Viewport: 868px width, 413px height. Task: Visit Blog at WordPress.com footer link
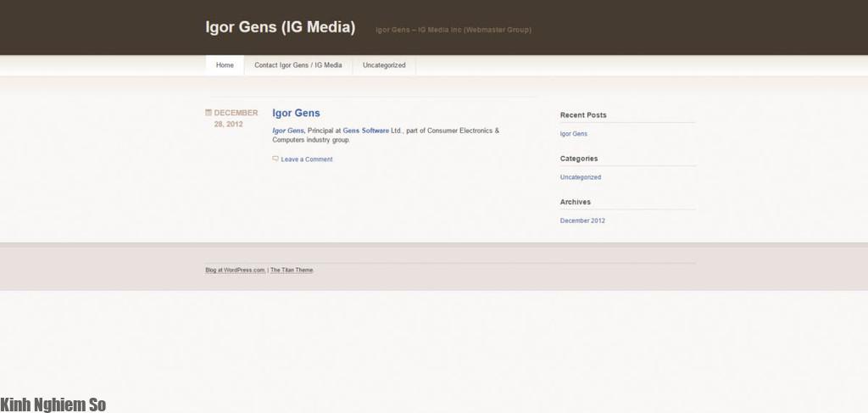pos(236,271)
